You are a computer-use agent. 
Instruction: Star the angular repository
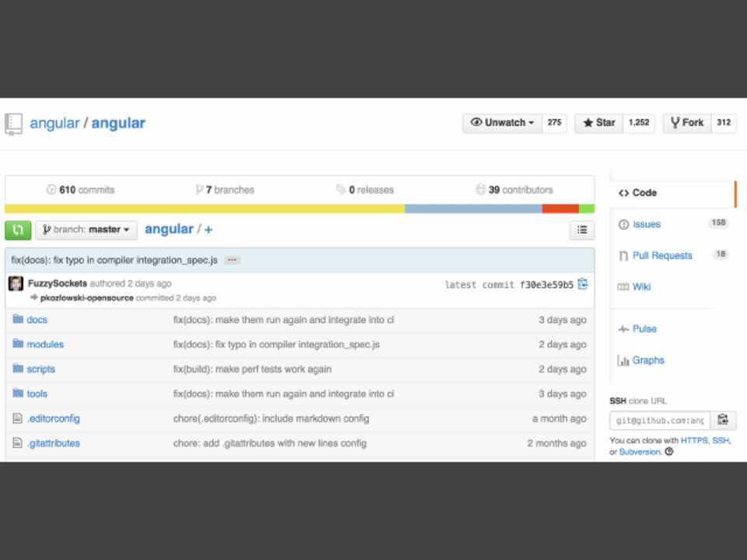(598, 123)
